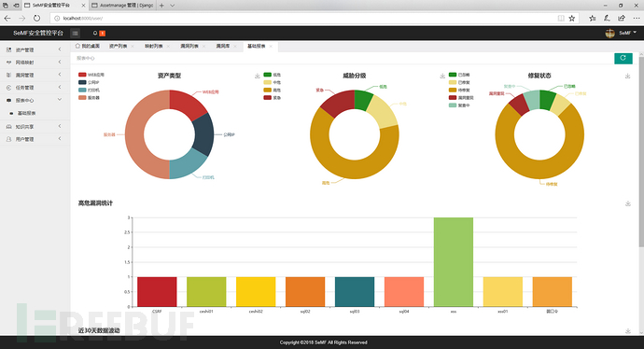Close the 映射列表 tab
The width and height of the screenshot is (644, 349).
tap(168, 47)
